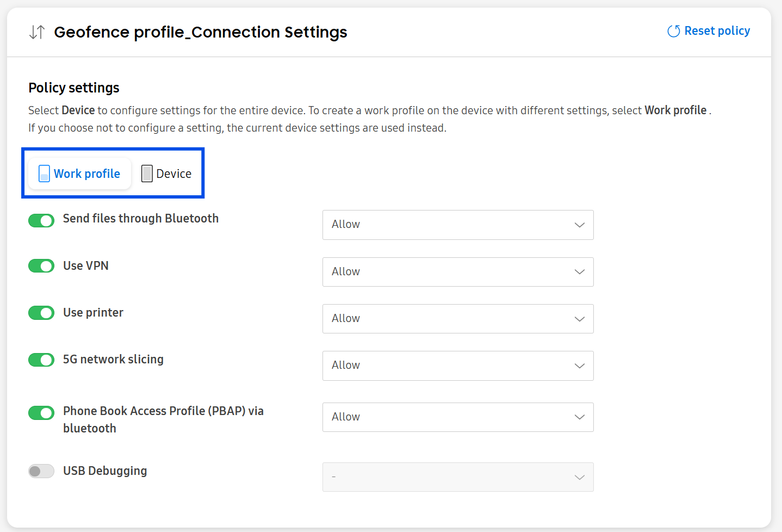Screen dimensions: 782x532
Task: Click the circular reset arrow icon
Action: click(673, 31)
